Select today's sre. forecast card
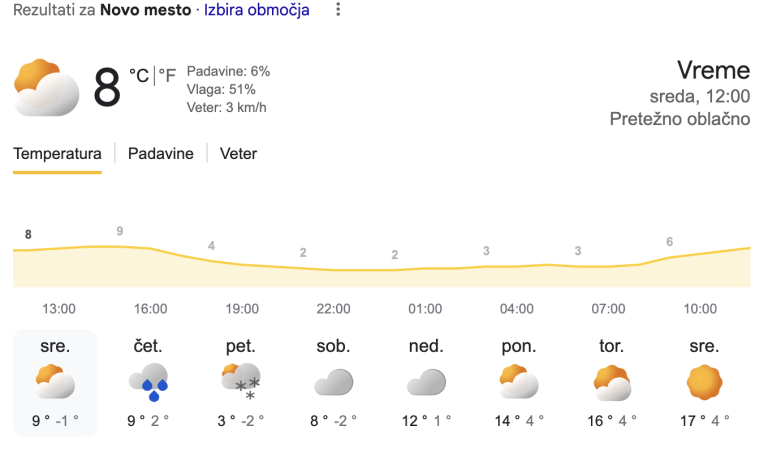Viewport: 768px width, 456px height. 55,382
